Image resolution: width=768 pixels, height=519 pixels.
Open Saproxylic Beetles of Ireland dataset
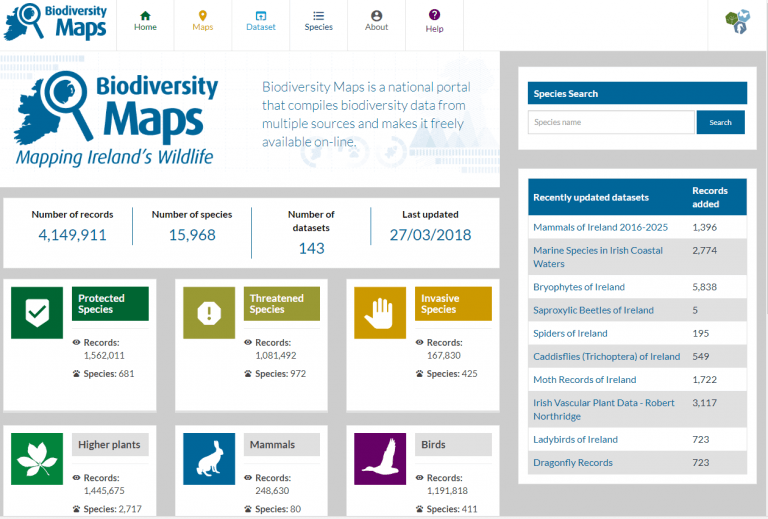(593, 310)
